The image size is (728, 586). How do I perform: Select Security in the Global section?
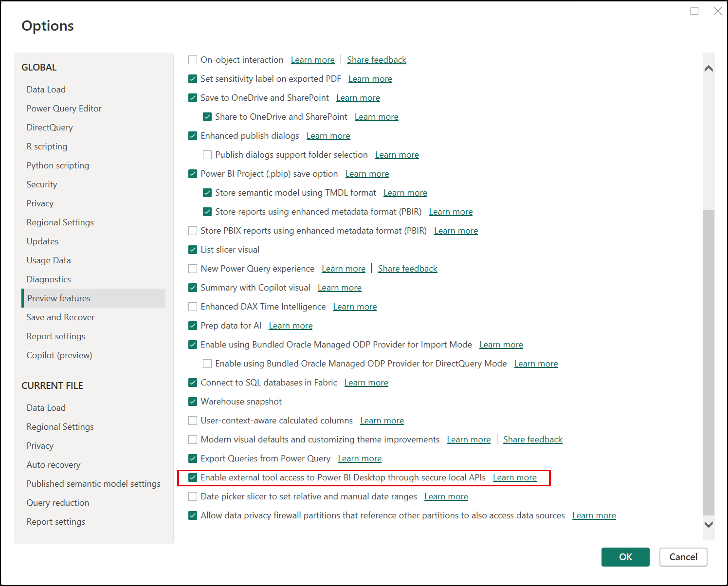click(42, 184)
